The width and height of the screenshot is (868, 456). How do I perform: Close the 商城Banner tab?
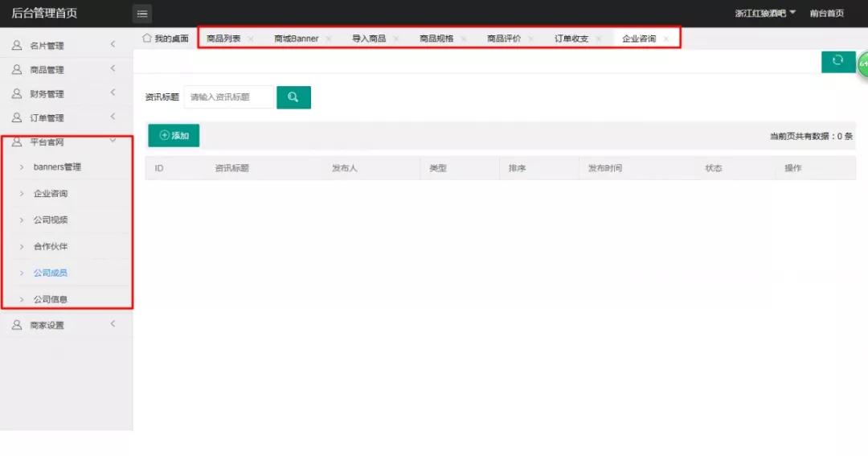329,39
